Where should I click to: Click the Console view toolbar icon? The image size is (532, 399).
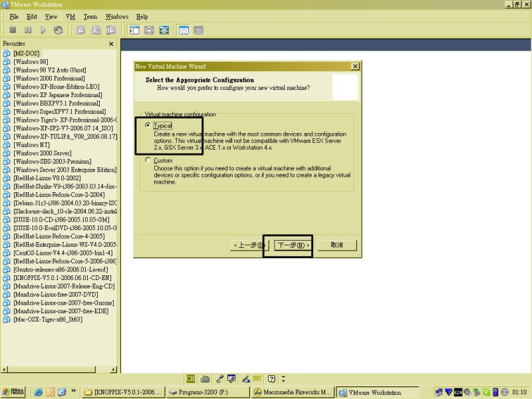click(x=198, y=30)
